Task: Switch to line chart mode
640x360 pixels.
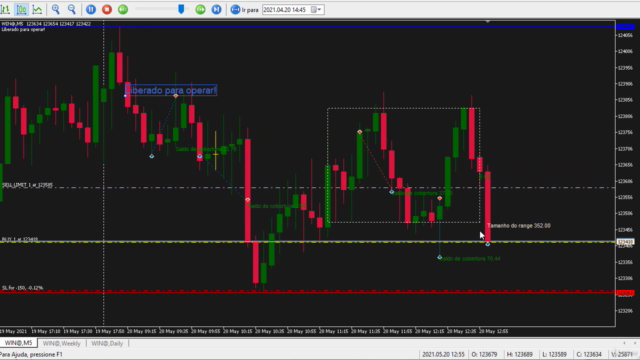Action: [x=37, y=9]
